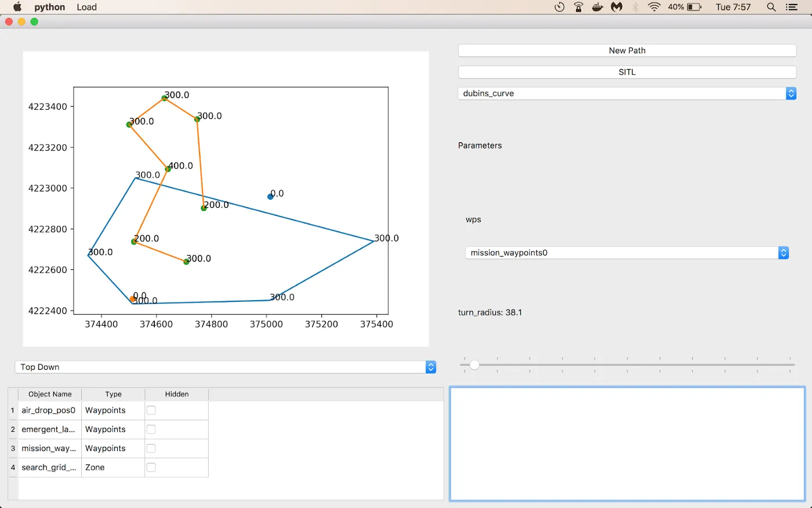Check Hidden box for mission_waypoints row

(151, 448)
